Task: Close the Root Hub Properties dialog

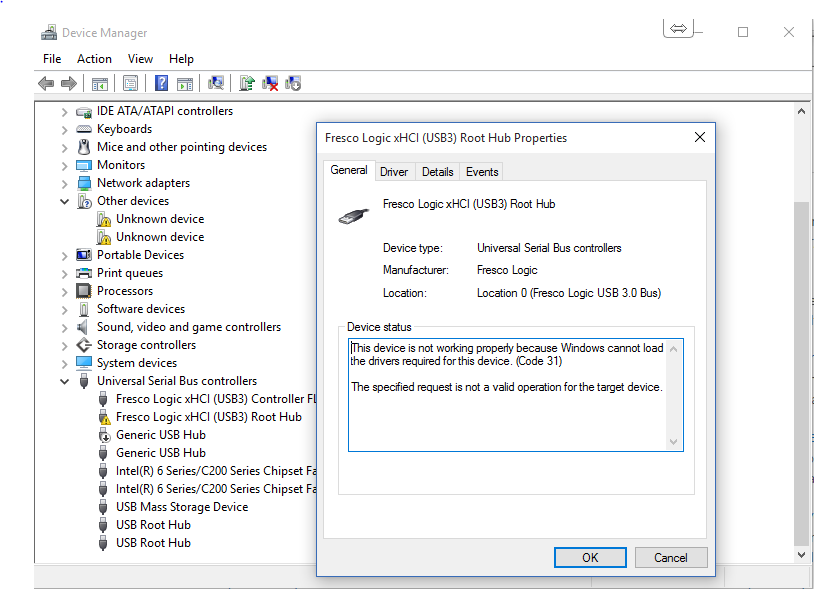Action: click(700, 137)
